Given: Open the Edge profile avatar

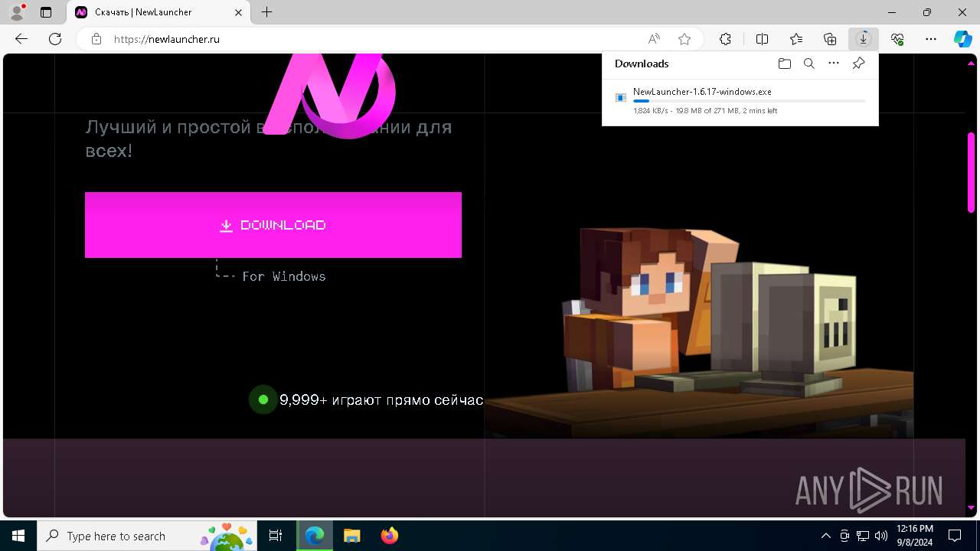Looking at the screenshot, I should [17, 12].
